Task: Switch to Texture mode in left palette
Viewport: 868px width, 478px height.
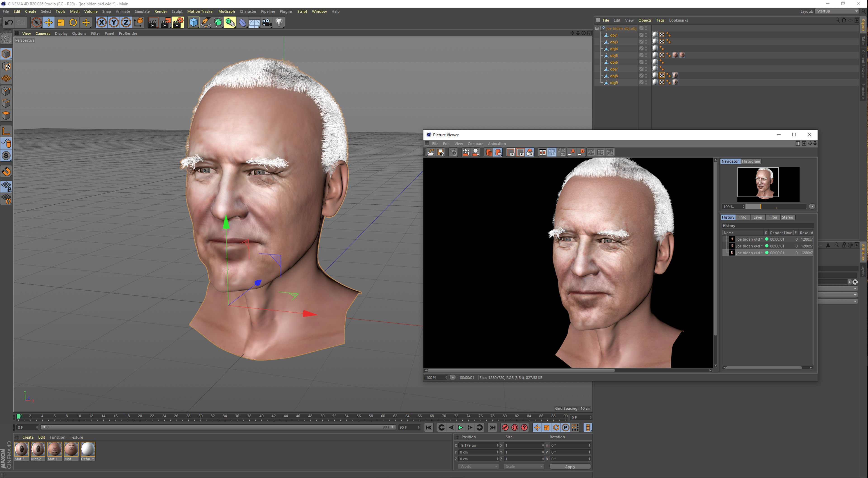Action: [6, 67]
